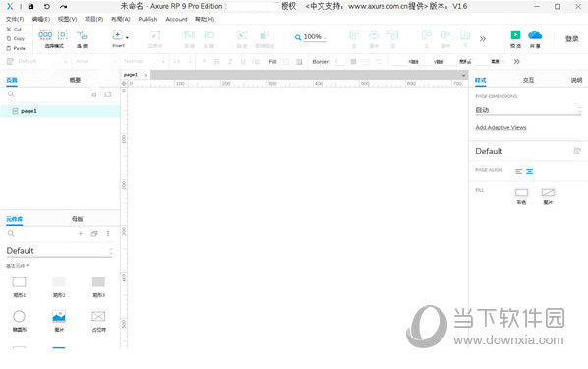Screen dimensions: 588x369
Task: Click the Add Adaptive Views link
Action: coord(500,127)
